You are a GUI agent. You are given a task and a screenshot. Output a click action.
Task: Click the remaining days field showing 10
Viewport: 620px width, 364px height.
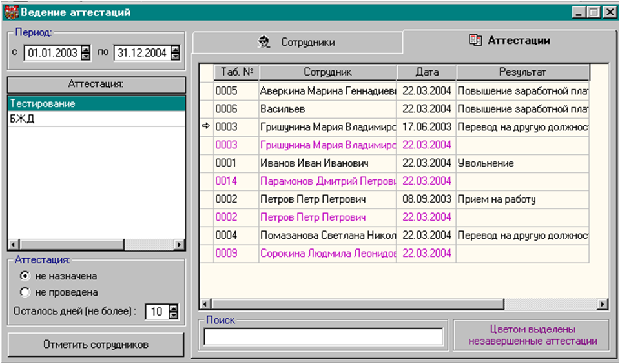tap(157, 312)
